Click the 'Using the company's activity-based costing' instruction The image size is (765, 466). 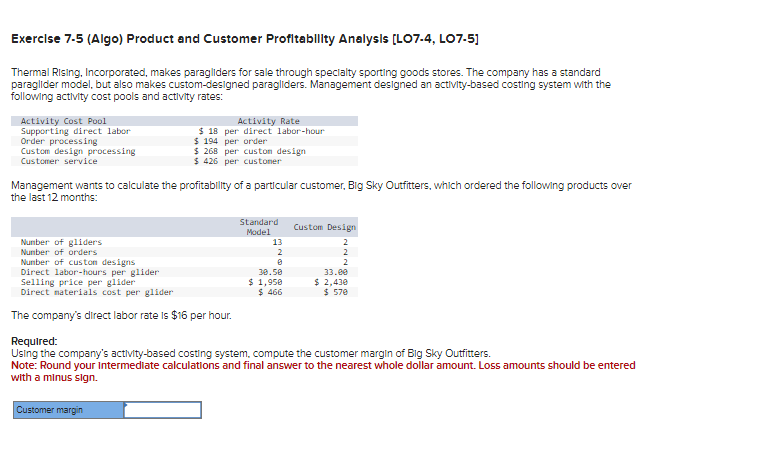(x=251, y=353)
